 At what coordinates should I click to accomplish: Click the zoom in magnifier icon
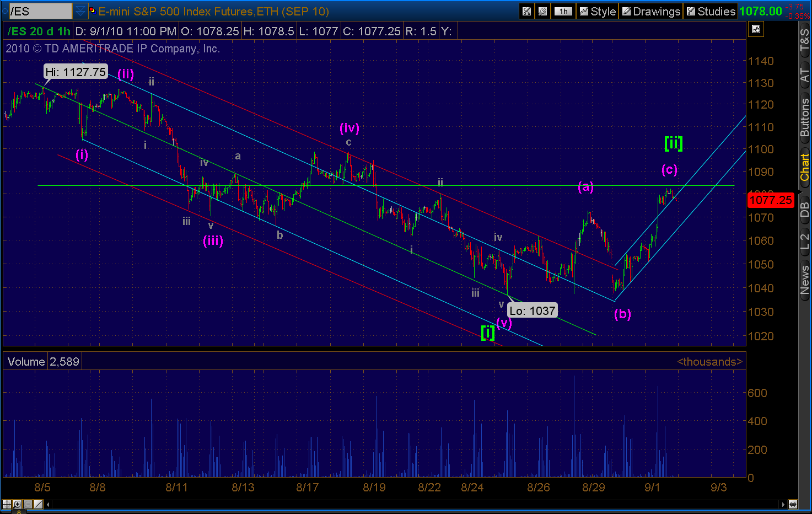pyautogui.click(x=17, y=504)
